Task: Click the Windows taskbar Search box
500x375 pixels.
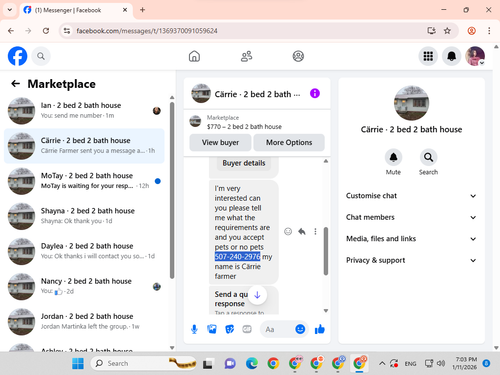Action: [143, 363]
